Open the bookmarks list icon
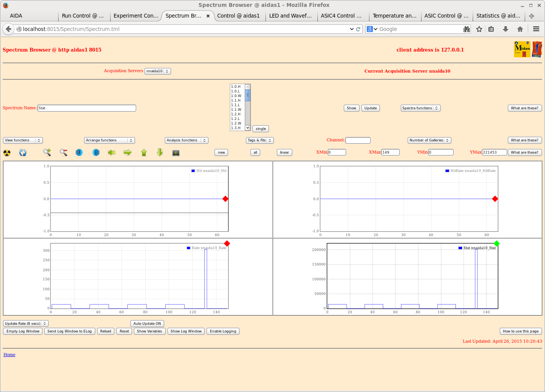 point(491,29)
